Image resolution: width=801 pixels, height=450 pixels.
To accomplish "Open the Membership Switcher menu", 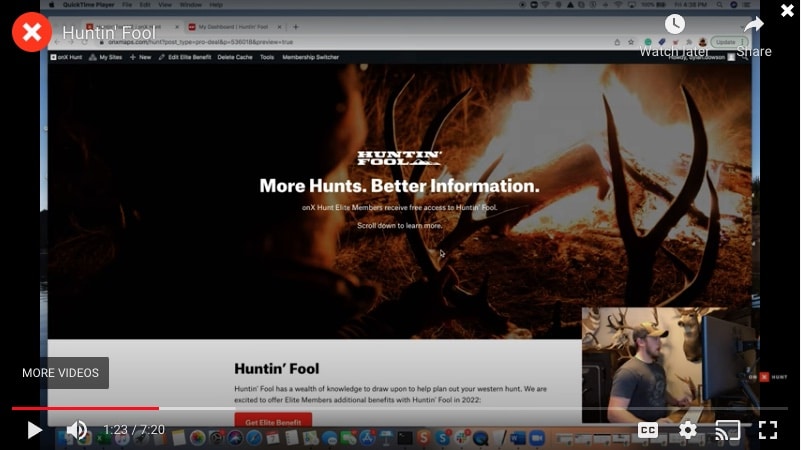I will coord(312,58).
